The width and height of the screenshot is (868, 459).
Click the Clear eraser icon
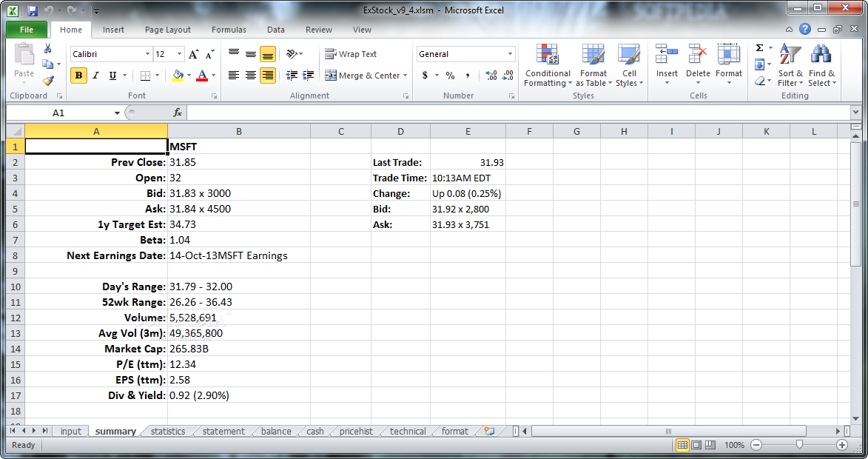[760, 81]
